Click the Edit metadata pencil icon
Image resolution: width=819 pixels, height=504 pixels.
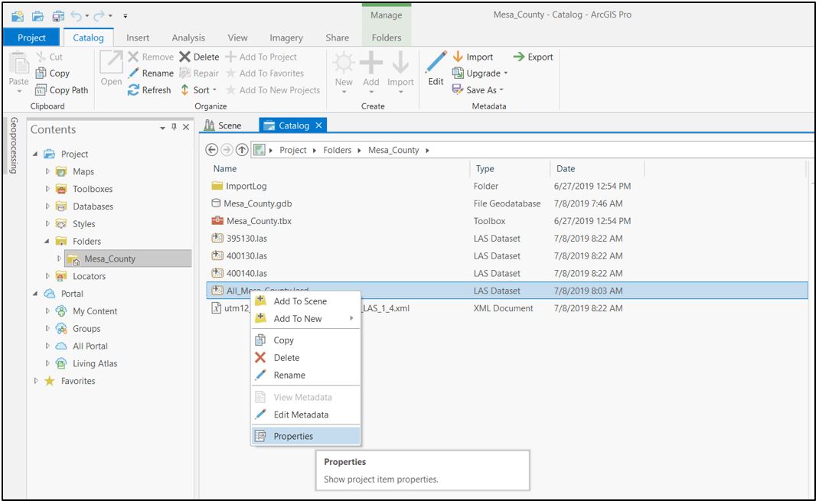point(436,64)
